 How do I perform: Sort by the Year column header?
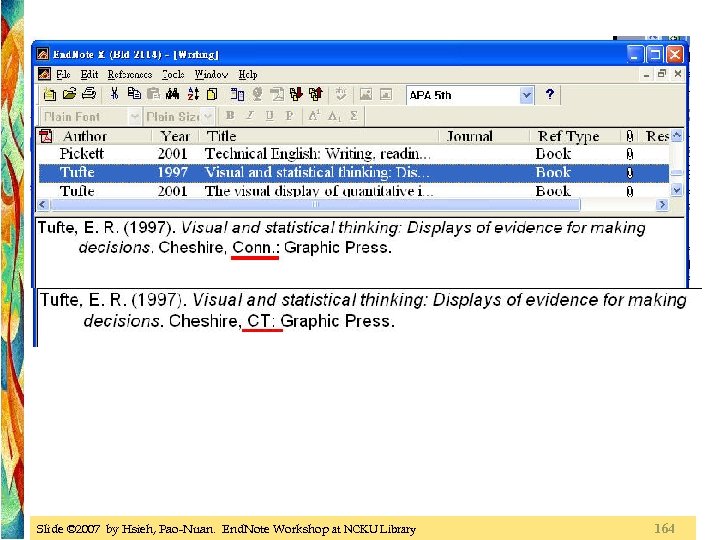pos(175,136)
